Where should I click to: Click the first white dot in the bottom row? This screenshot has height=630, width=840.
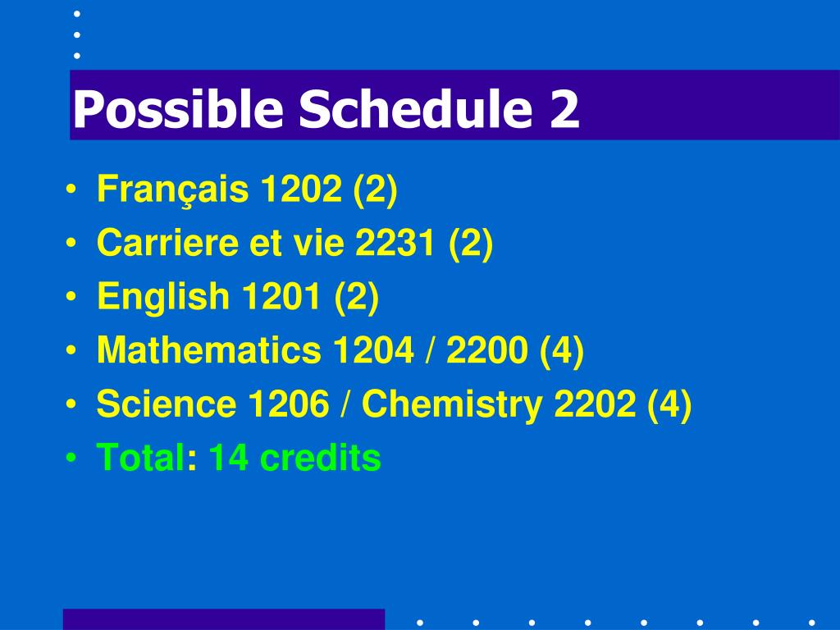click(420, 623)
